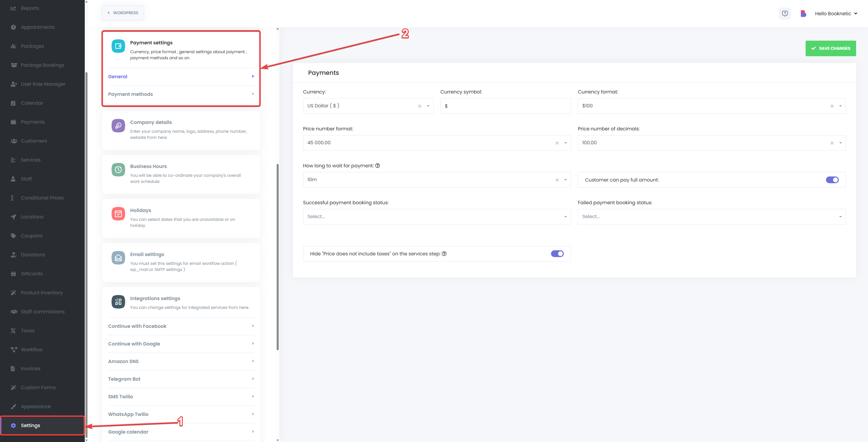
Task: Clear the Currency format $100 selection
Action: point(831,106)
